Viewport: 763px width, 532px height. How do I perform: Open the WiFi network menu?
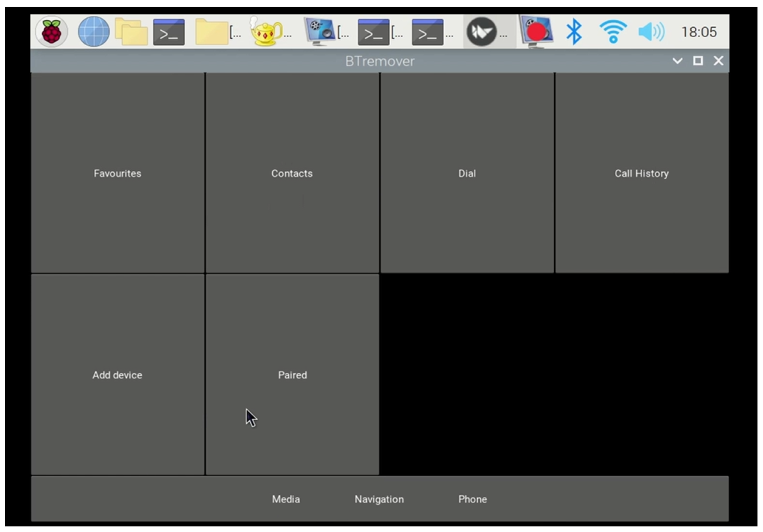click(613, 32)
